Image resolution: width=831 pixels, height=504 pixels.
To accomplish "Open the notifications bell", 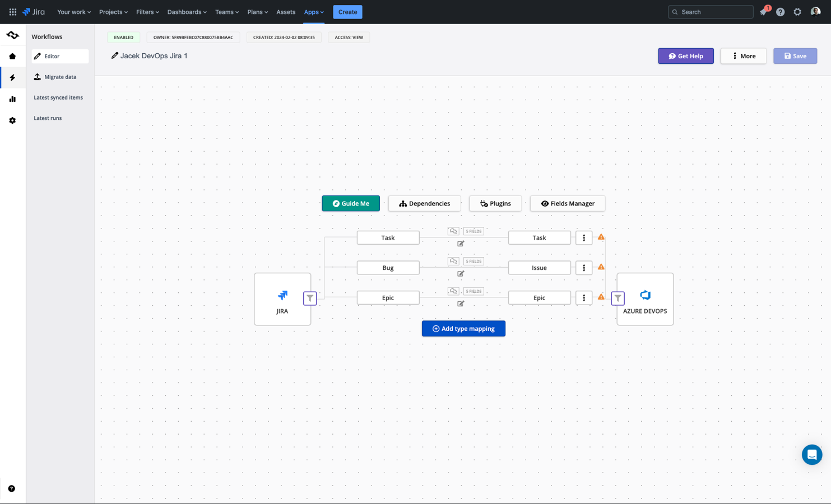I will coord(763,12).
